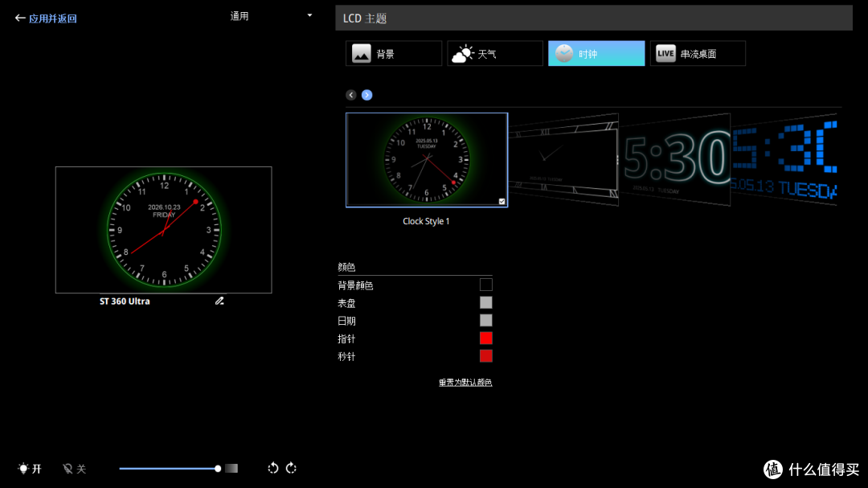Go to next clock style page arrow

[367, 96]
